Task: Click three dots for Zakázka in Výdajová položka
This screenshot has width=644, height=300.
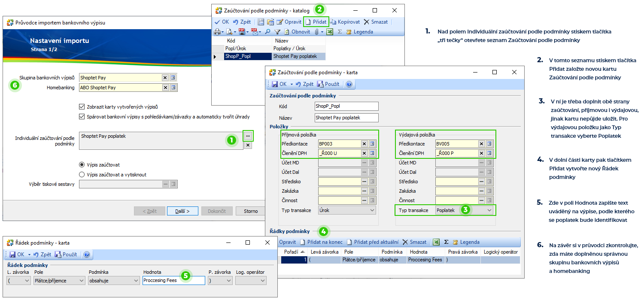Action: [481, 191]
